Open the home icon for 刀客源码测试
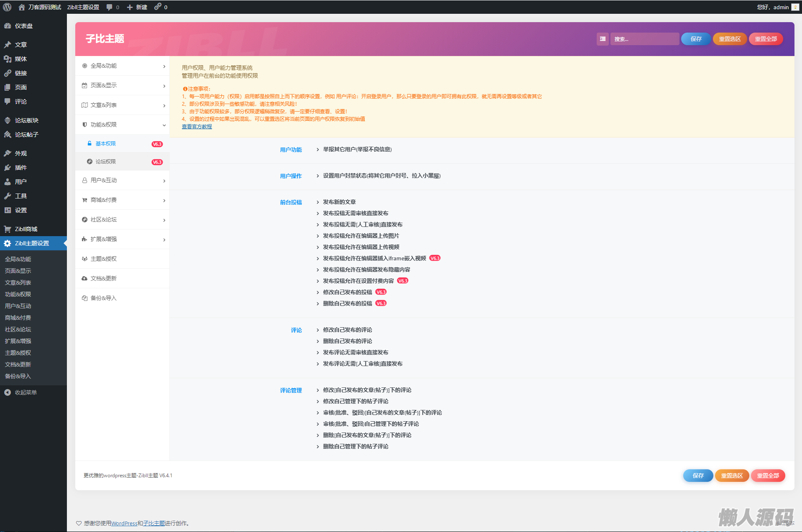Viewport: 802px width, 532px height. [x=22, y=7]
